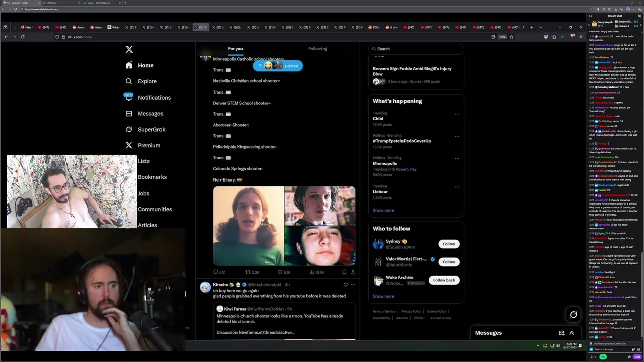The height and width of the screenshot is (362, 644).
Task: Open Lists in the X sidebar
Action: [x=144, y=161]
